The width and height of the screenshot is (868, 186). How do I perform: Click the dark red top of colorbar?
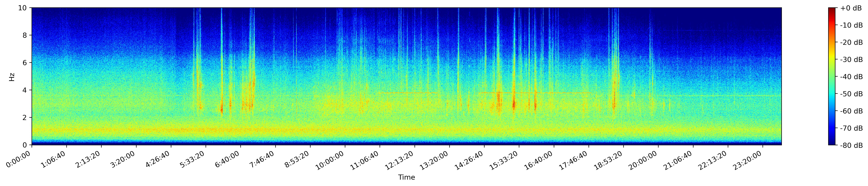[x=832, y=9]
